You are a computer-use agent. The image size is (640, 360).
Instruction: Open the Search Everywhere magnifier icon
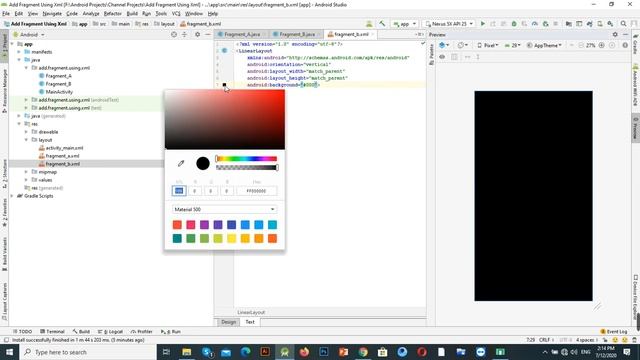tap(623, 24)
